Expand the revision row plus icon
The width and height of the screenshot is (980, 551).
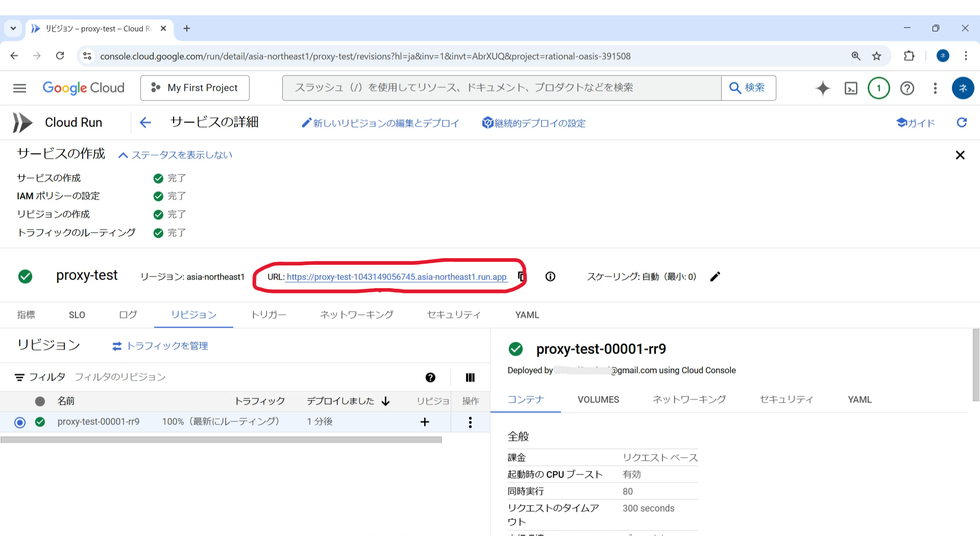tap(425, 422)
